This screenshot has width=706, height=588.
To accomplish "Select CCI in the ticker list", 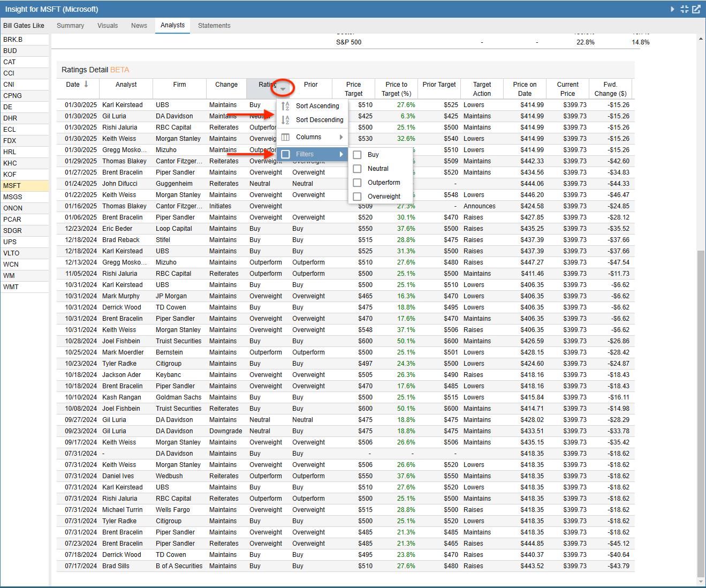I will pos(25,73).
